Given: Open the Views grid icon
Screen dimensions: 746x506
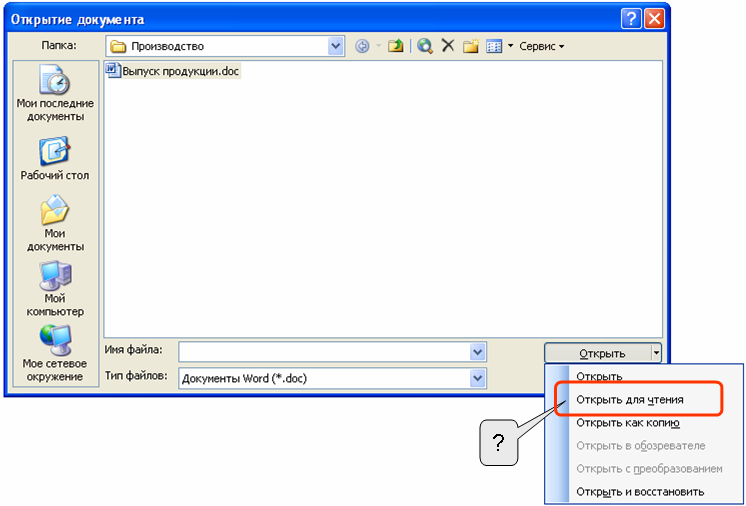Looking at the screenshot, I should (494, 46).
